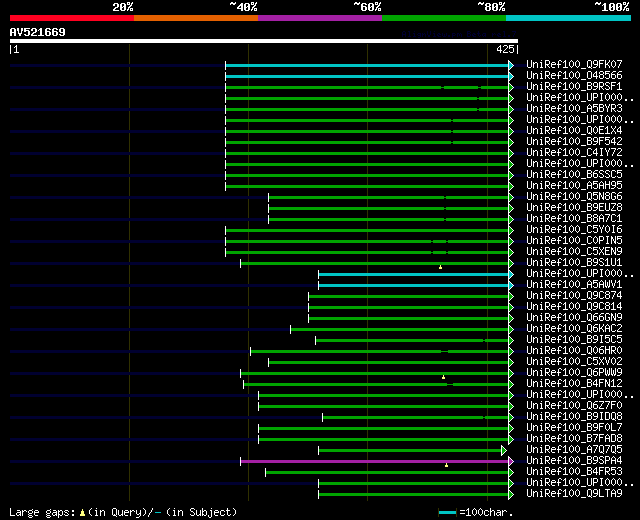Click on UniRef100_C5XEN9 text
640x520 pixels.
point(574,251)
